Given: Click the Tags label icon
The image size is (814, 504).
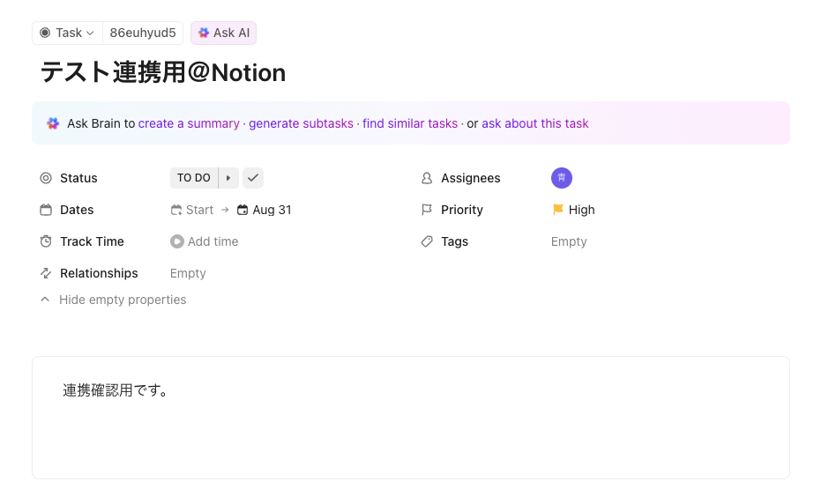Looking at the screenshot, I should (427, 241).
